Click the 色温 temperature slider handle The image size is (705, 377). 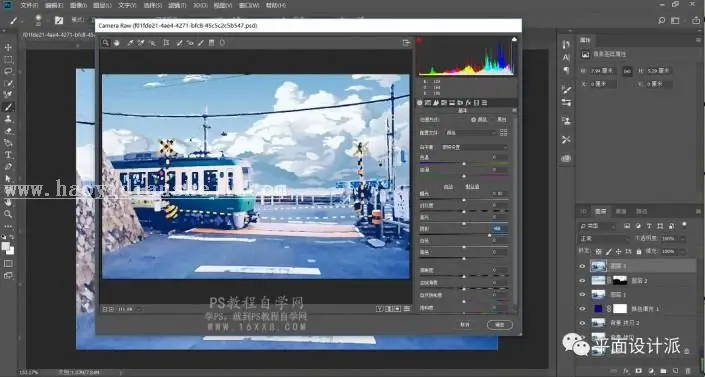click(464, 163)
